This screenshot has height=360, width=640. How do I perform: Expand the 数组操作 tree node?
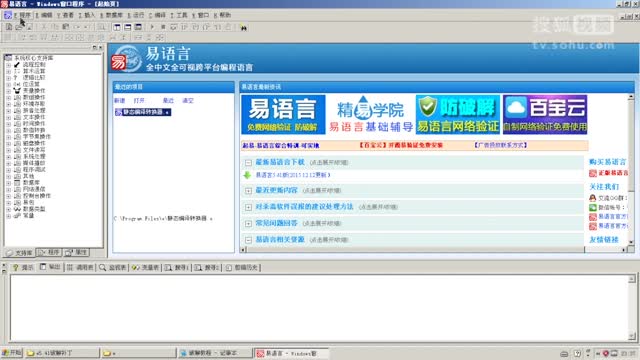(x=9, y=97)
